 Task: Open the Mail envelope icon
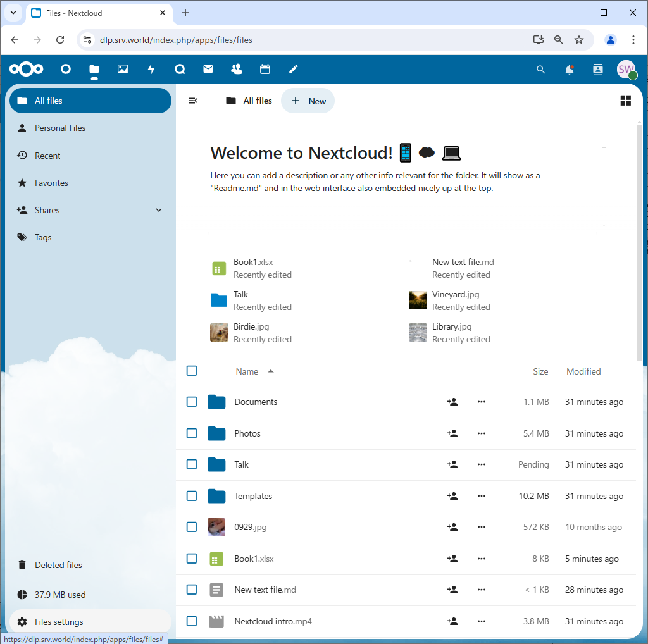pos(208,69)
